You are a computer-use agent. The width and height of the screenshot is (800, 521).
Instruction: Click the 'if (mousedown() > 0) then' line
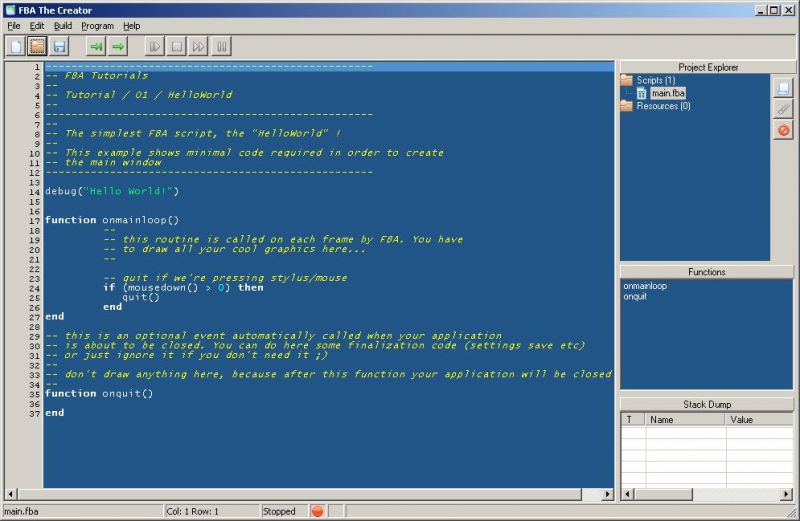click(x=184, y=287)
